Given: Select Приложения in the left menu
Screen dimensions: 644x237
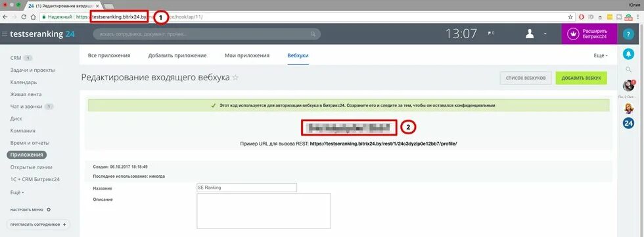Looking at the screenshot, I should tap(26, 155).
